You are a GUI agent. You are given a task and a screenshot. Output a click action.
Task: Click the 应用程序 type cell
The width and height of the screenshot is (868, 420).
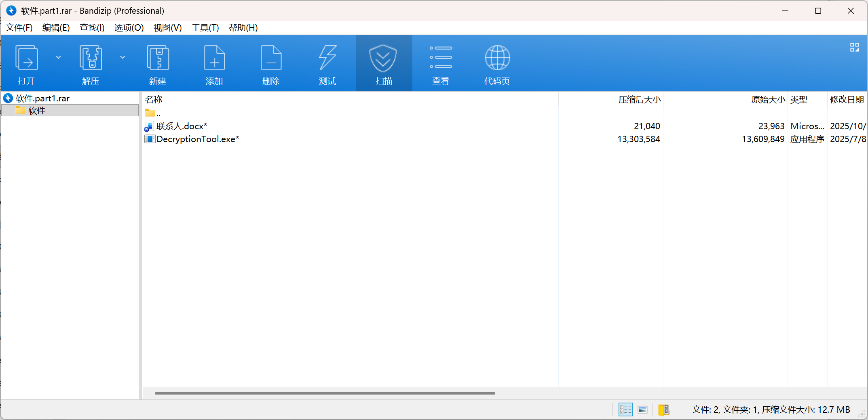coord(807,139)
